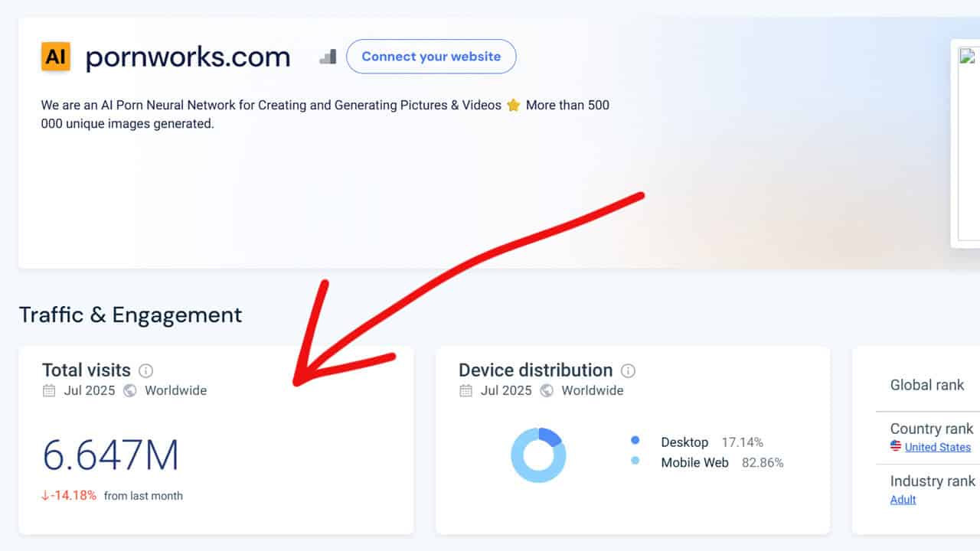Image resolution: width=980 pixels, height=551 pixels.
Task: Click the Mobile Web legend color dot
Action: tap(635, 461)
